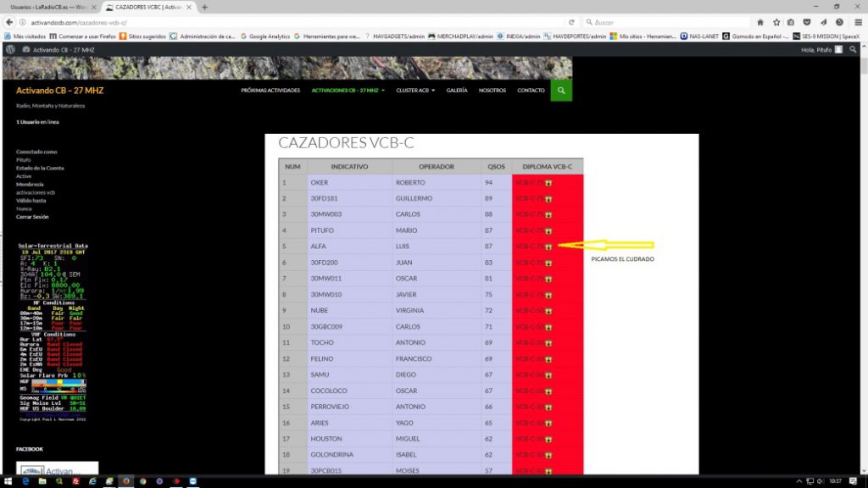The height and width of the screenshot is (488, 868).
Task: Click the Activando CB – 27 MHZ site title
Action: pos(60,90)
